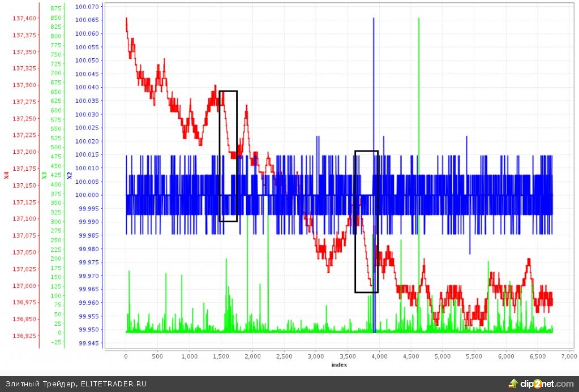Image resolution: width=579 pixels, height=392 pixels.
Task: Click inside the right black rectangle annotation
Action: pyautogui.click(x=366, y=221)
